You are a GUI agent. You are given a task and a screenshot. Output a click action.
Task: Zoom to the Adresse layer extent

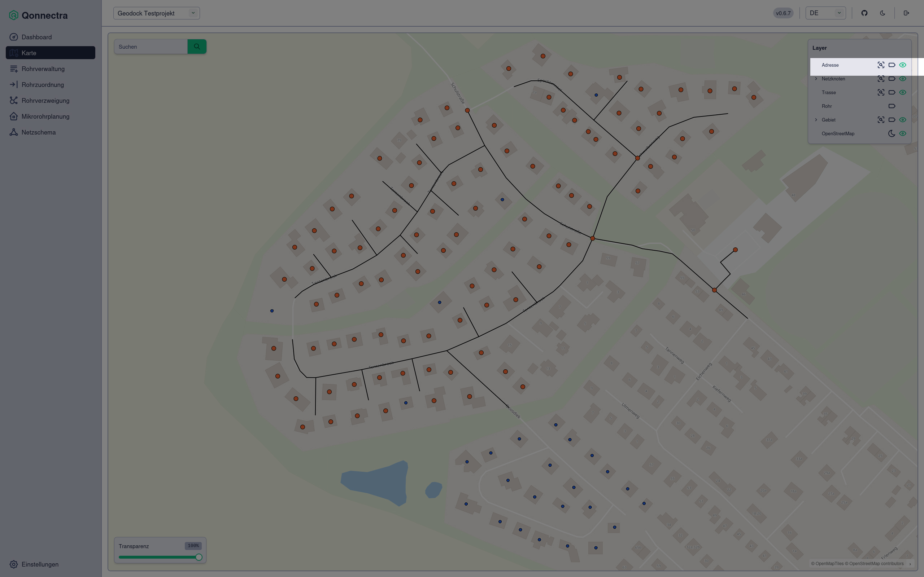[880, 65]
